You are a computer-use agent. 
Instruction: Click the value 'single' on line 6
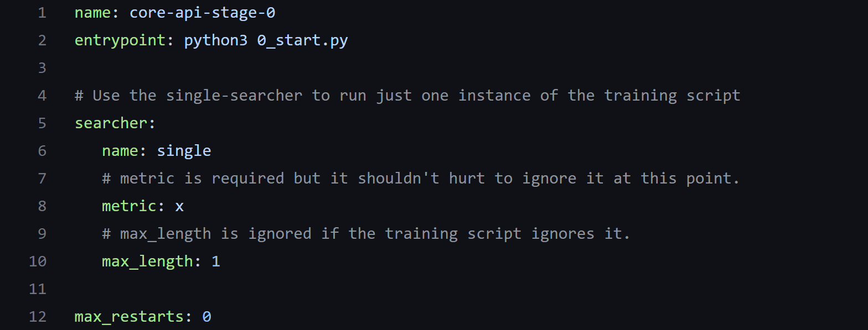pyautogui.click(x=184, y=151)
